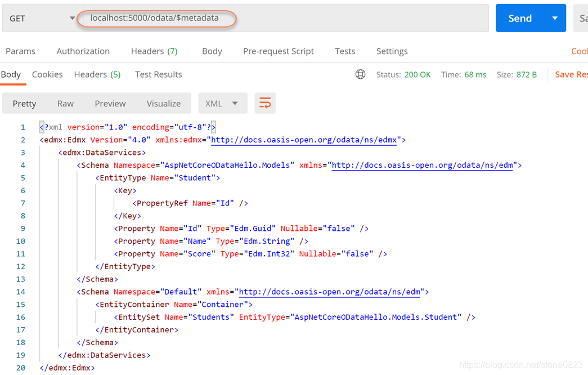Click the request URL input field
This screenshot has height=375, width=588.
[285, 19]
